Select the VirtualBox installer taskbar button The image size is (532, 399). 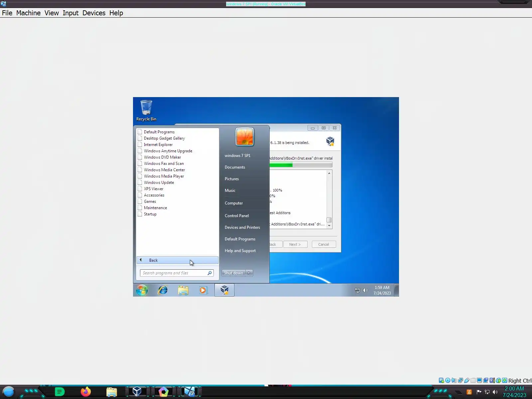[x=224, y=290]
